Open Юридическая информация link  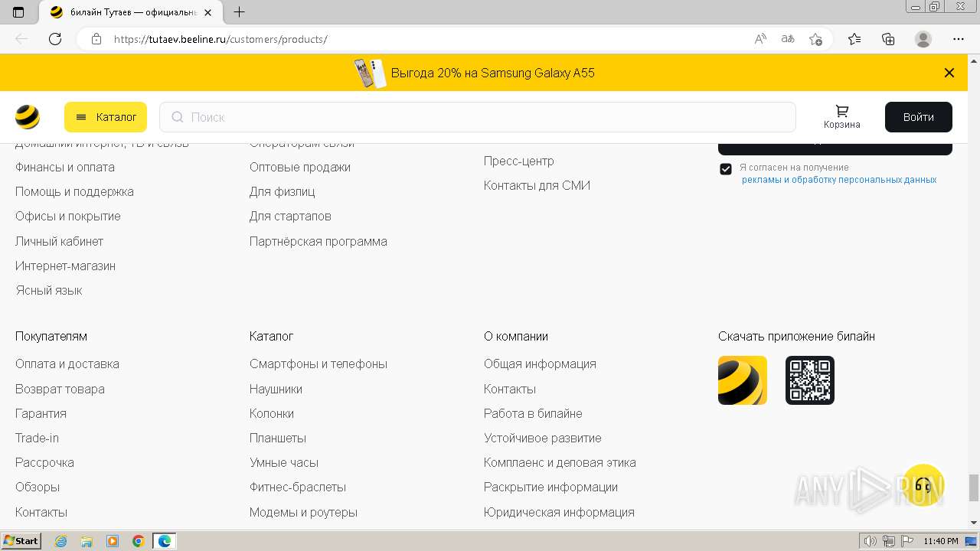click(x=559, y=512)
